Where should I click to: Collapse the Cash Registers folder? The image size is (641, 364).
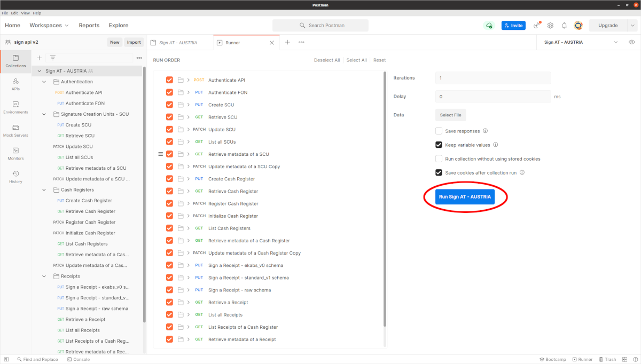[44, 189]
